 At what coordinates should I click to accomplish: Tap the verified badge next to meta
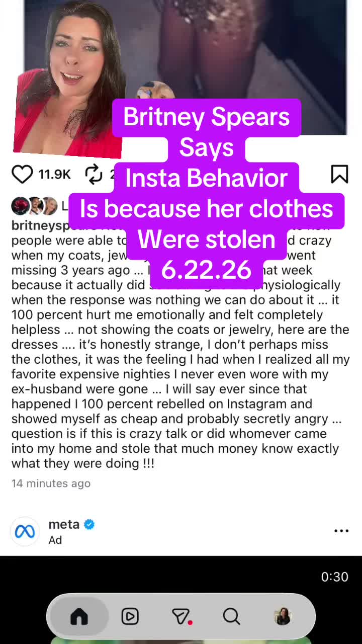(89, 524)
